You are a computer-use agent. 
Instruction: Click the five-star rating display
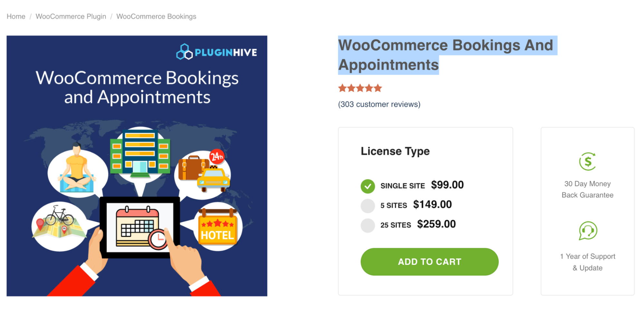[x=360, y=88]
